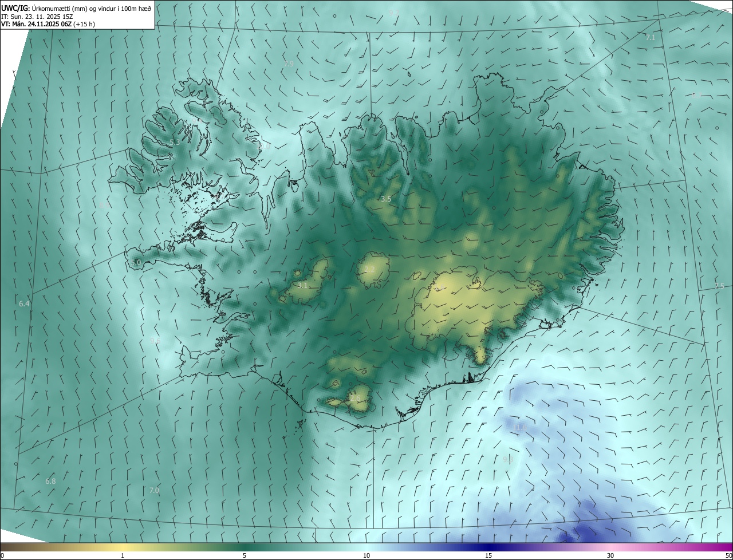Click the 6.8 value label in the southwest ocean
733x560 pixels.
[x=50, y=481]
